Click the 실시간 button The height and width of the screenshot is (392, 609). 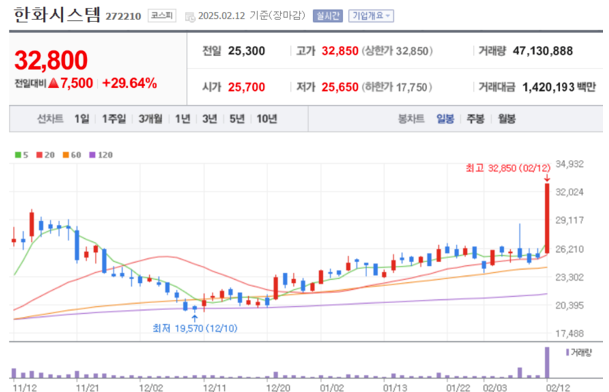327,16
